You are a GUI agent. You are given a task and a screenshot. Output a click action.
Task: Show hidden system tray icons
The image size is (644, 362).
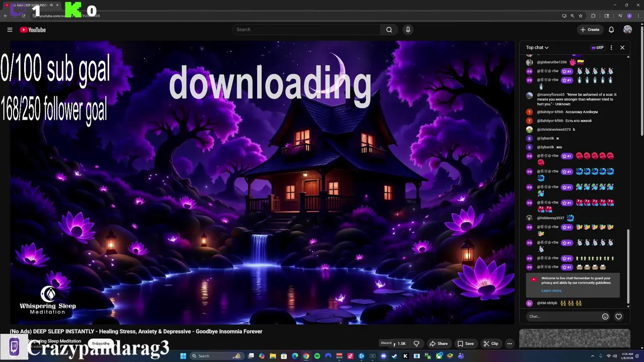pos(592,356)
